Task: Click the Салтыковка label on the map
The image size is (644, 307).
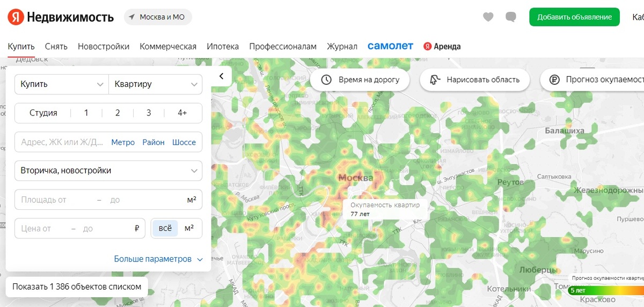Action: (554, 176)
